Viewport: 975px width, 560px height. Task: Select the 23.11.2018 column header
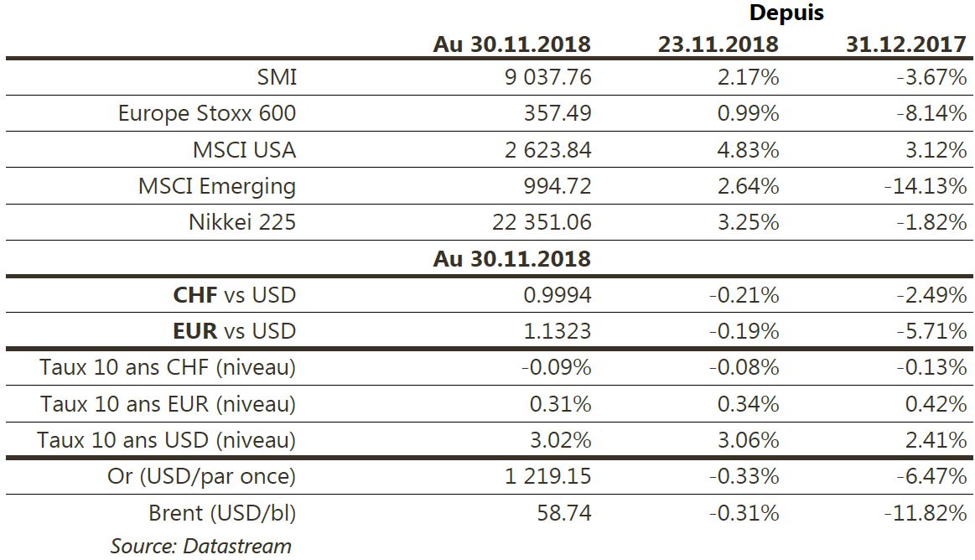click(x=718, y=44)
